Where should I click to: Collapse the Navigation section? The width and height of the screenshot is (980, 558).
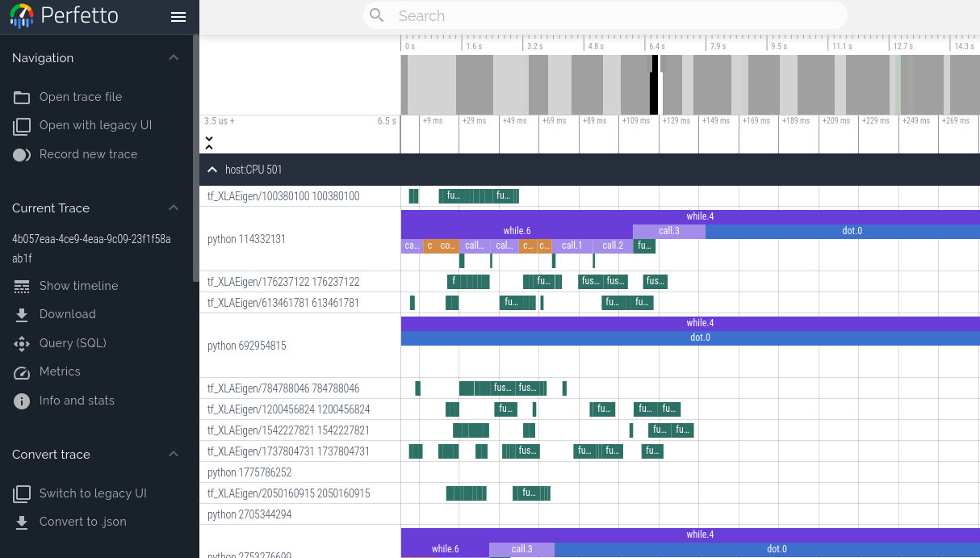point(173,57)
